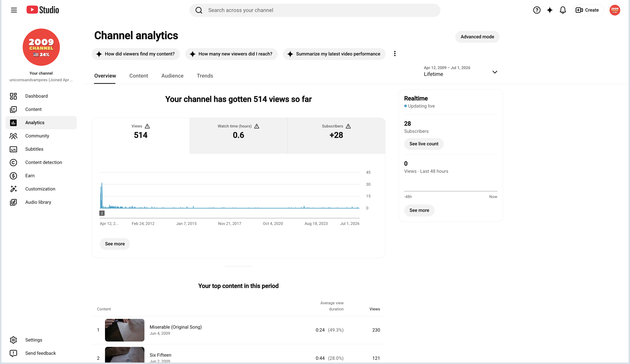This screenshot has height=364, width=630.
Task: Open the Six Fifteen video thumbnail
Action: (x=125, y=354)
